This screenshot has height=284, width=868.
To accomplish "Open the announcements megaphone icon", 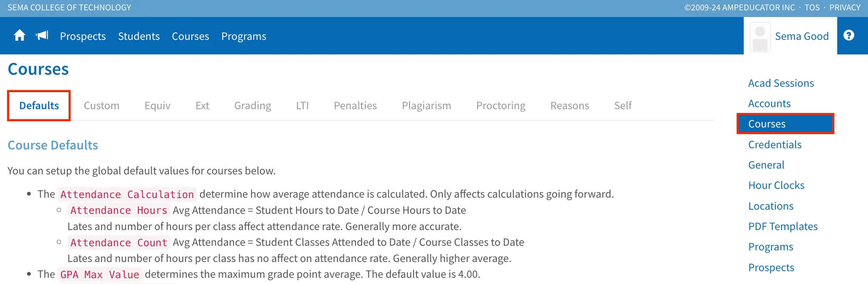I will pos(42,36).
